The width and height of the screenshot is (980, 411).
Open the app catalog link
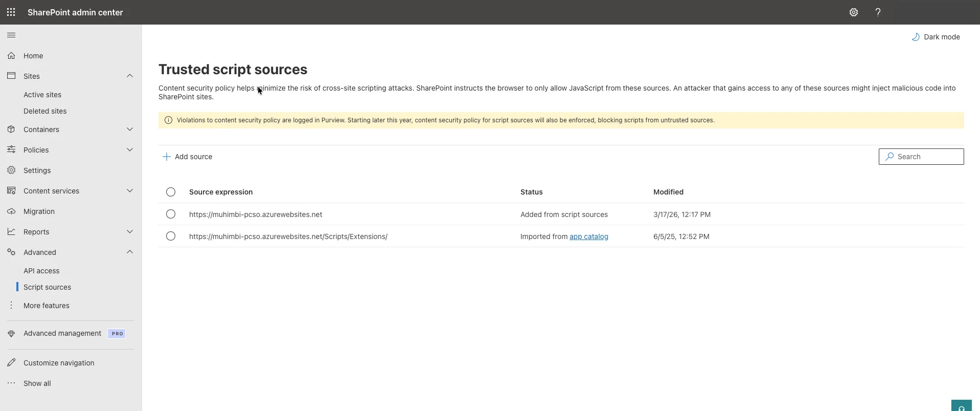pos(589,236)
